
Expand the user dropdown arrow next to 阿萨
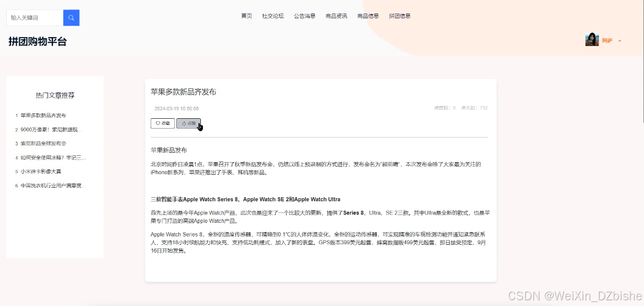620,41
